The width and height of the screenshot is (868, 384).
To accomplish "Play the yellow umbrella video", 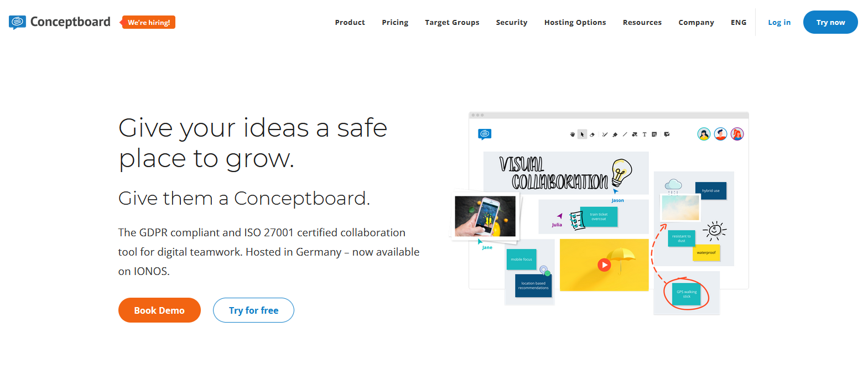I will click(604, 265).
